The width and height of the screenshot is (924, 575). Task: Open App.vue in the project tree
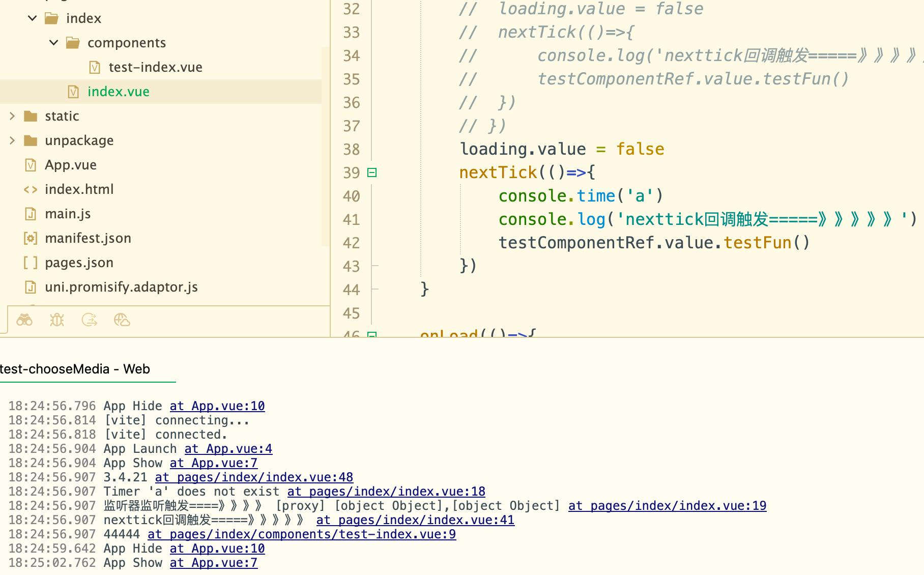pos(70,165)
